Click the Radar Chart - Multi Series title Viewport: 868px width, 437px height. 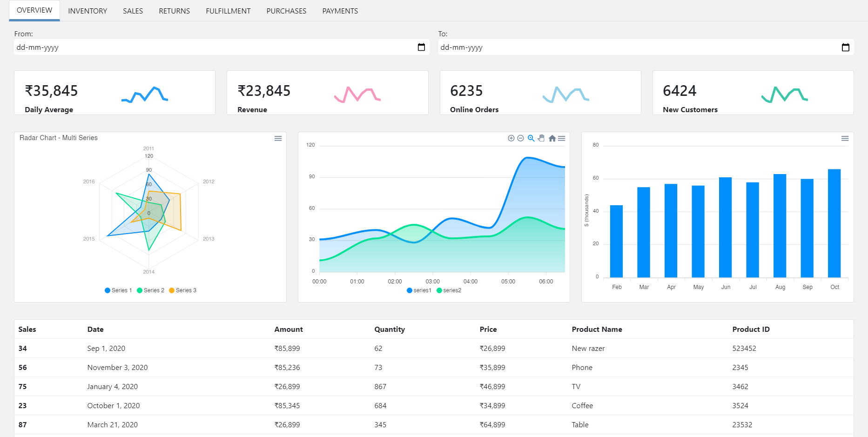(x=59, y=138)
